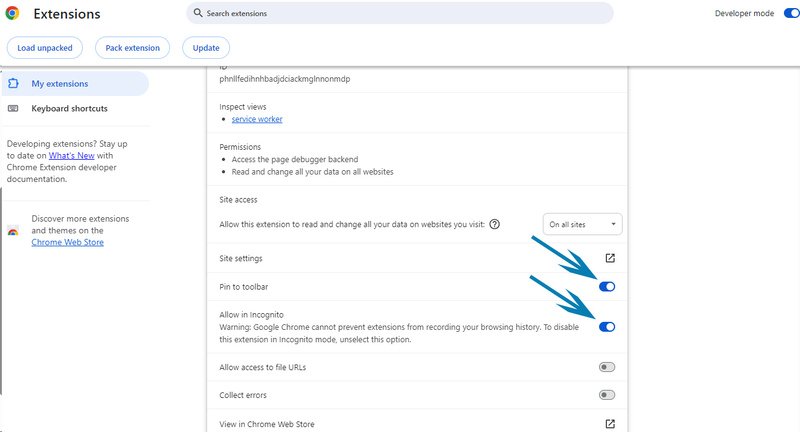Enable the Collect errors toggle
Screen dimensions: 800x432
click(606, 395)
